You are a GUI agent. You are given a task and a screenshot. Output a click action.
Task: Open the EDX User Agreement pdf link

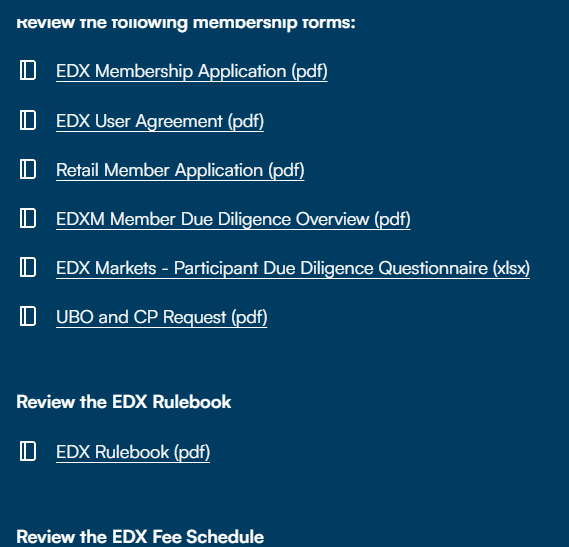click(x=160, y=121)
